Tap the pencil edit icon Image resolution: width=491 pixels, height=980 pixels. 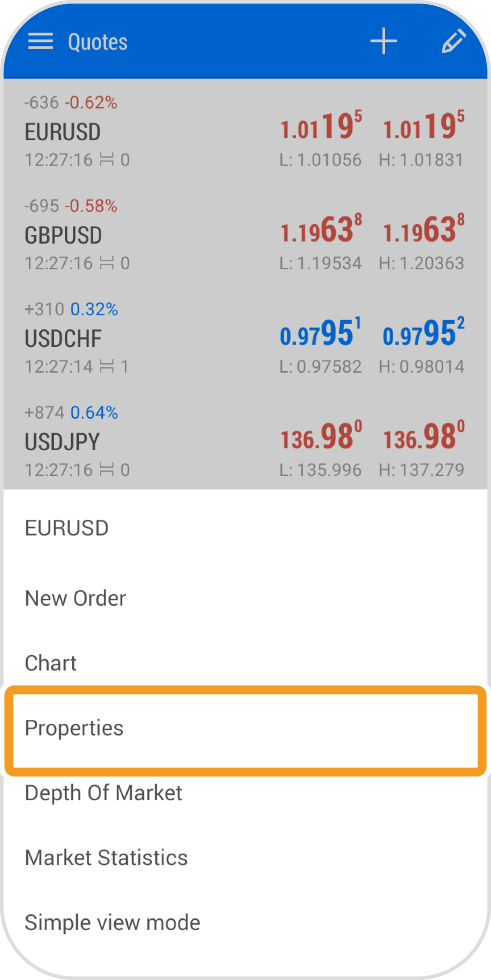454,42
